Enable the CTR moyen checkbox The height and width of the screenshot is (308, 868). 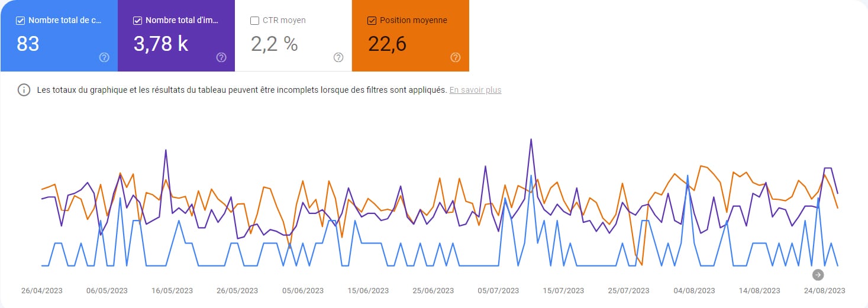(x=254, y=21)
